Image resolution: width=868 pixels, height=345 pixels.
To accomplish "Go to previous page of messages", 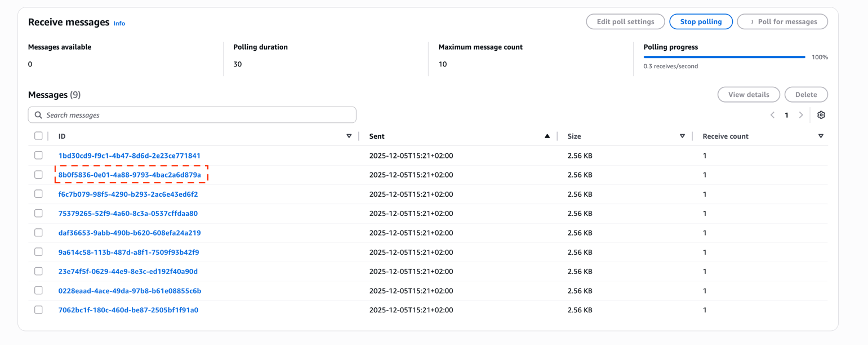I will tap(772, 115).
